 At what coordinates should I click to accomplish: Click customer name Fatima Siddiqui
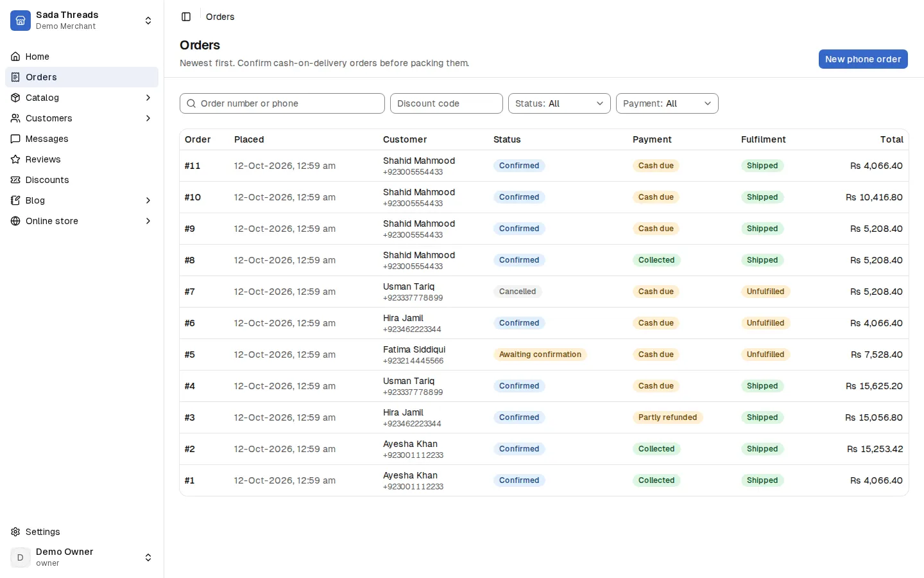pos(414,349)
